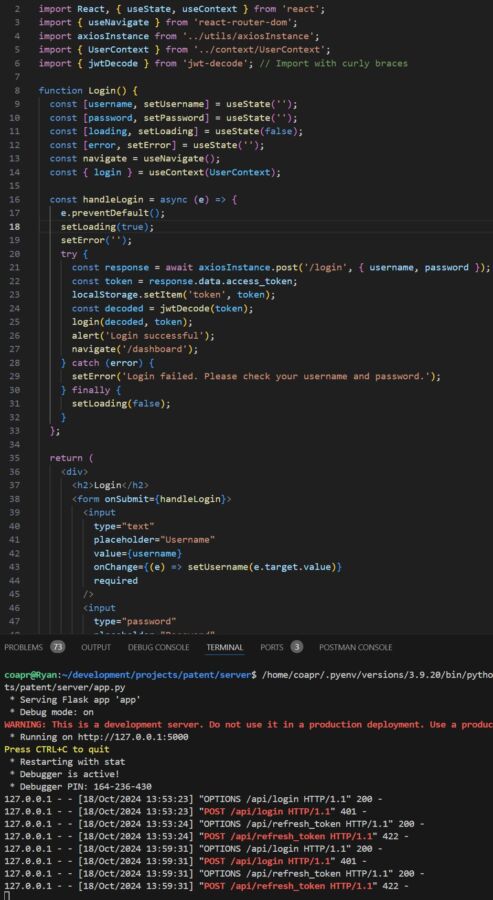Click the onChange handler on line 43

pyautogui.click(x=218, y=567)
